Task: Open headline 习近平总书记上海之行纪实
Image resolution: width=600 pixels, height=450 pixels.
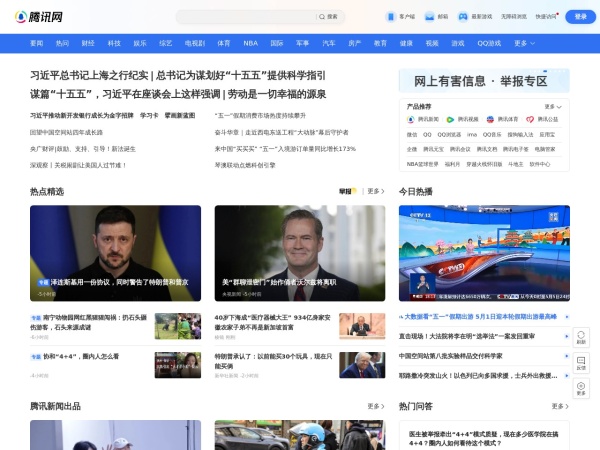Action: [x=89, y=75]
